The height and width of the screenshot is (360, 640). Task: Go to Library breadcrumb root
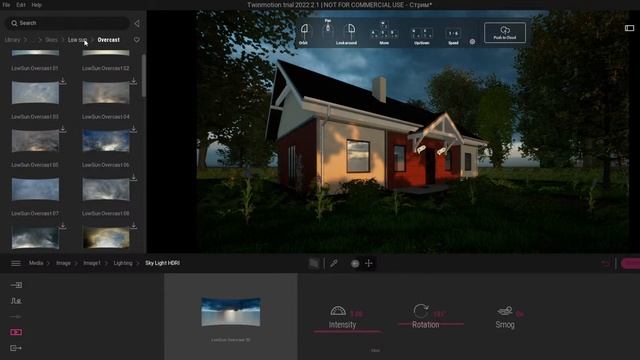click(12, 40)
